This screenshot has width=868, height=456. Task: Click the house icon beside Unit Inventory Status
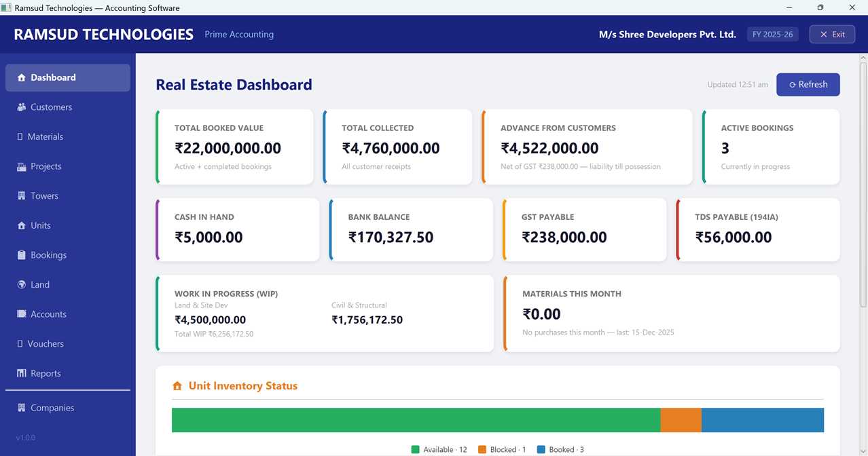pos(177,386)
